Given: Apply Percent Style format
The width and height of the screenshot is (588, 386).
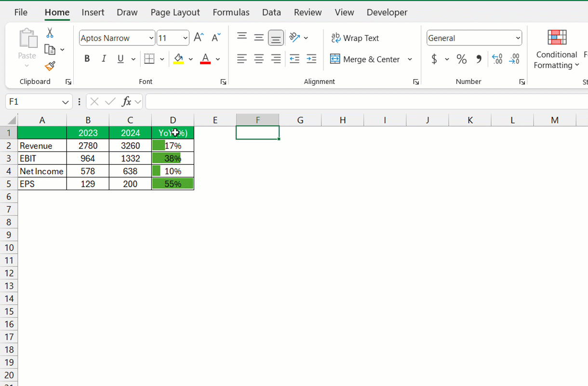Looking at the screenshot, I should tap(462, 59).
